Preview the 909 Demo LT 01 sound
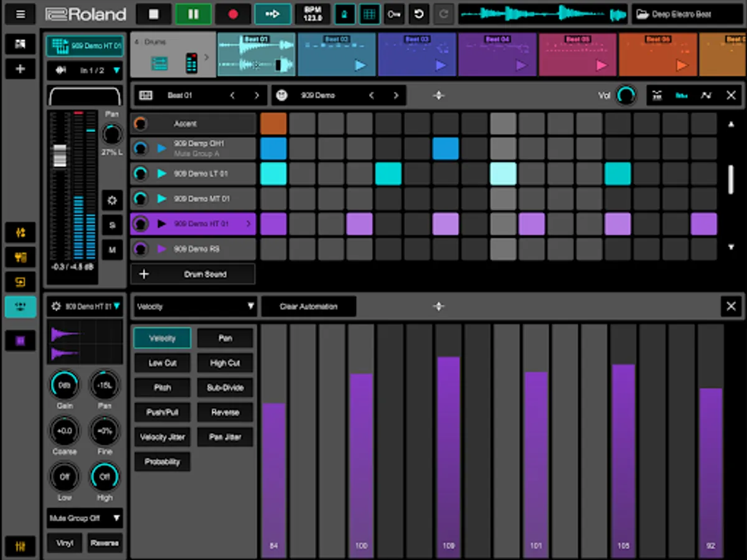Screen dimensions: 747x560 click(x=162, y=174)
